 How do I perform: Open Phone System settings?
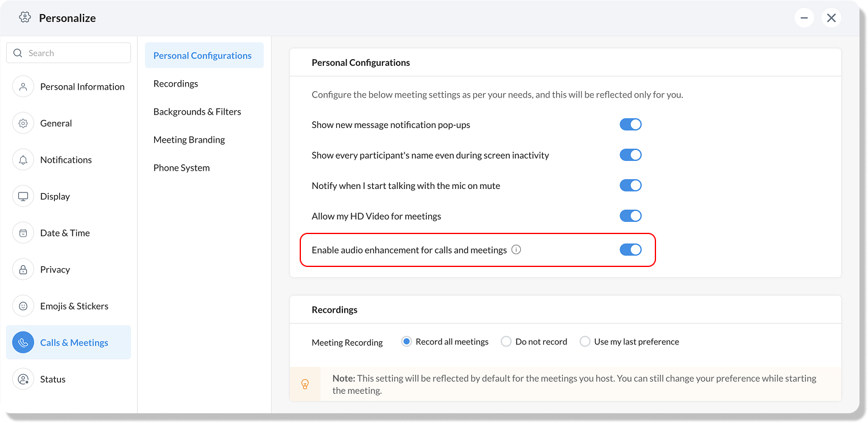pyautogui.click(x=182, y=168)
